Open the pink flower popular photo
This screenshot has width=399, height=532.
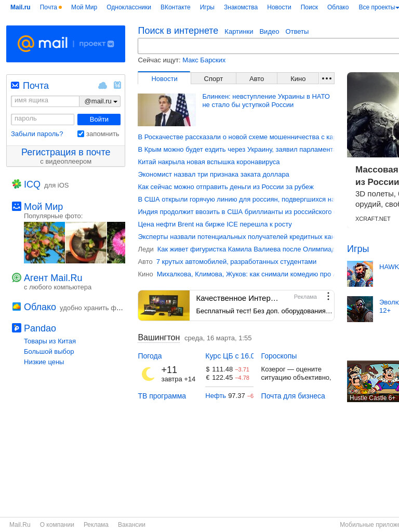tap(116, 243)
